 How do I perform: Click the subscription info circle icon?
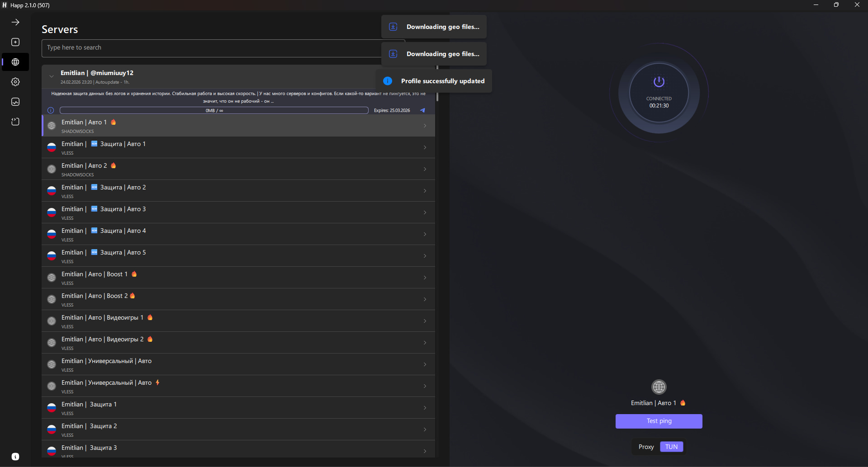(51, 110)
